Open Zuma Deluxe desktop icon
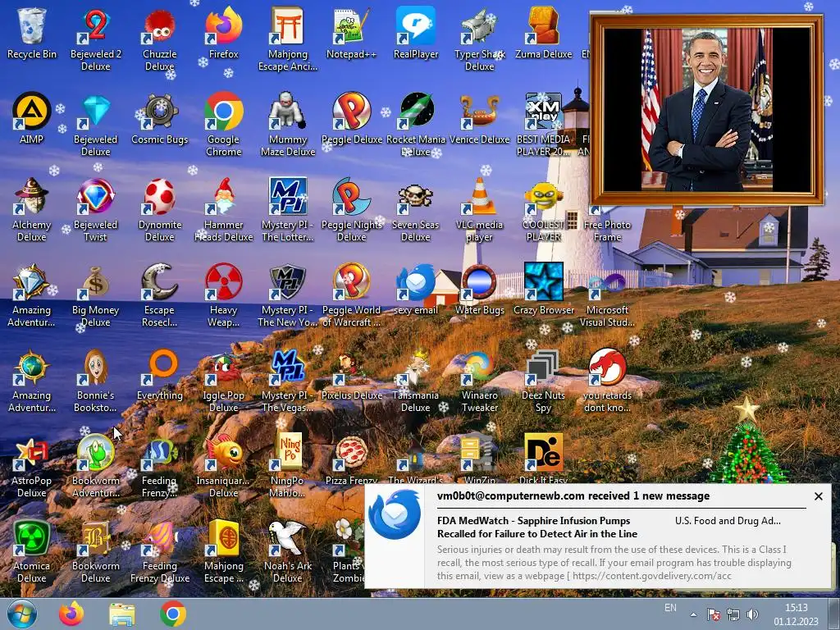Viewport: 840px width, 630px height. pyautogui.click(x=543, y=33)
